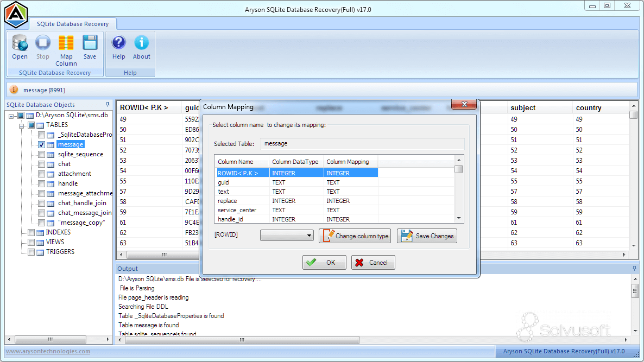Enable the chat table checkbox
The height and width of the screenshot is (362, 644).
coord(41,164)
